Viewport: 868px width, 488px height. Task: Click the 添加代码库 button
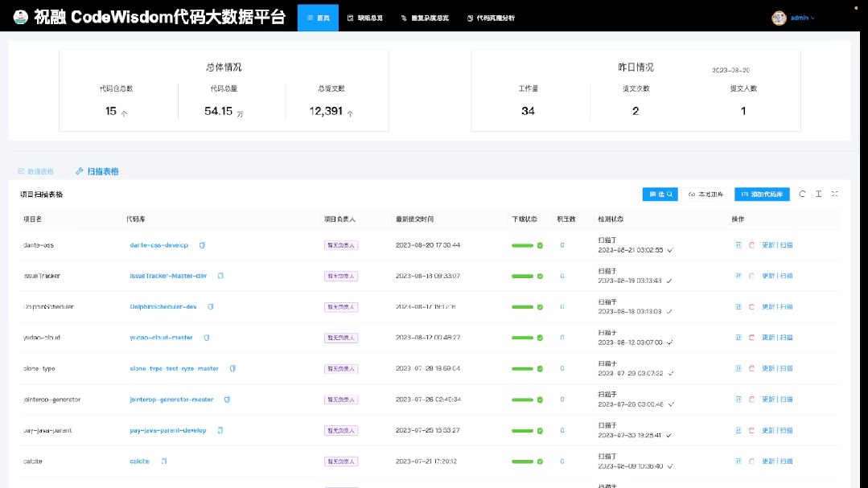[762, 195]
